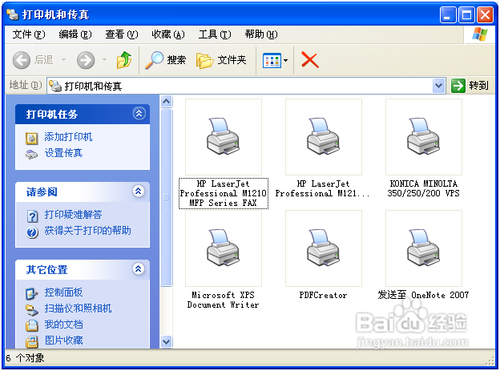Open the 打印疑难解答 link
This screenshot has width=500, height=371.
[73, 215]
